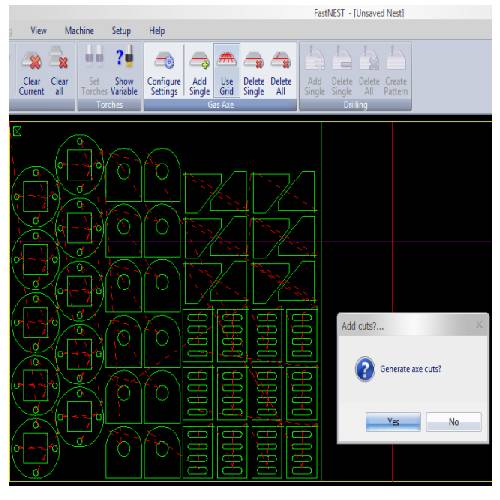Viewport: 500px width, 500px height.
Task: Click Yes to generate axe cuts
Action: coord(393,422)
